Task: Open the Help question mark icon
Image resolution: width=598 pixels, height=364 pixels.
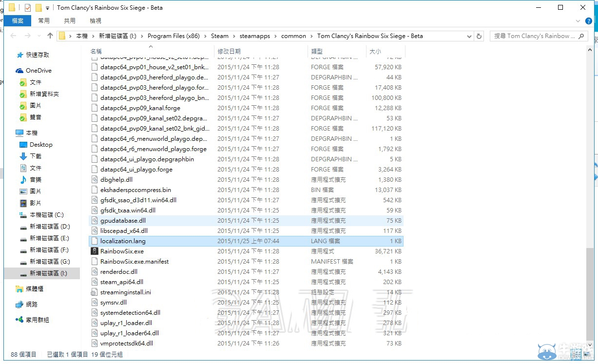Action: click(x=589, y=21)
